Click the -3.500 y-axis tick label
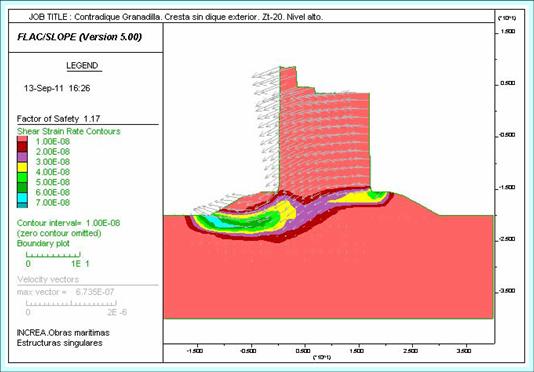This screenshot has width=534, height=372. pyautogui.click(x=507, y=291)
